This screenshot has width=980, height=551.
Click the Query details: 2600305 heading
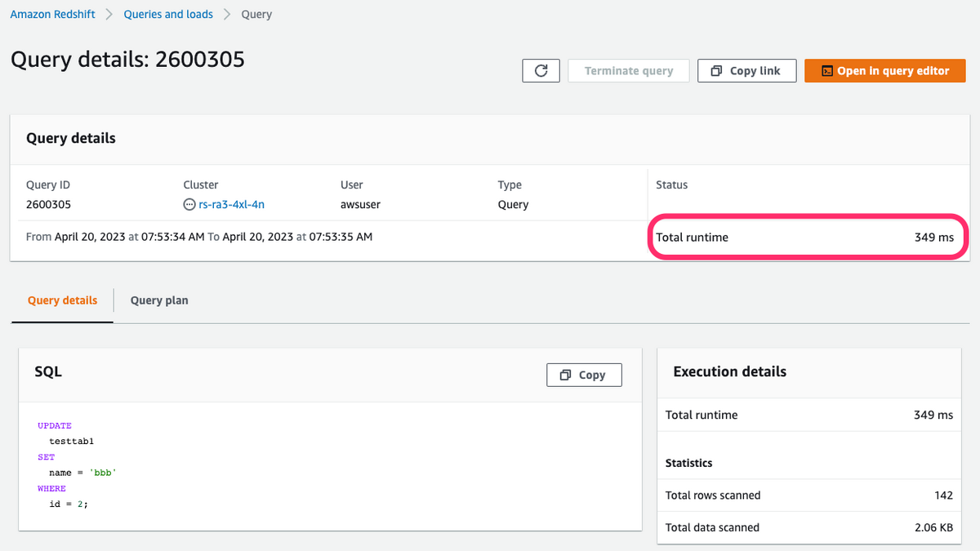pos(127,59)
